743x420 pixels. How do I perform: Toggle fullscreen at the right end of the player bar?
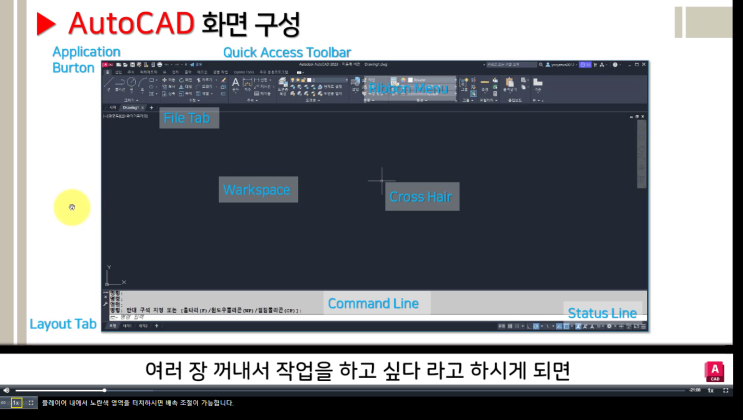[x=725, y=390]
